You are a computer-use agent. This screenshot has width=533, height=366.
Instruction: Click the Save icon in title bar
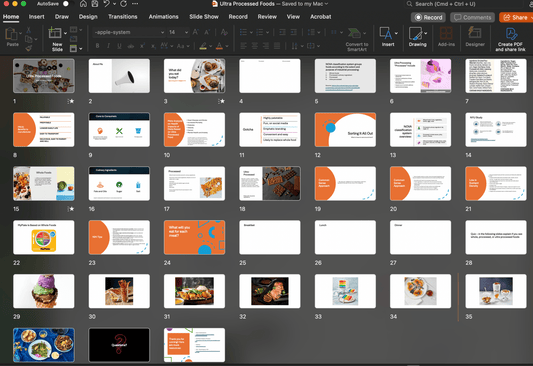click(95, 4)
